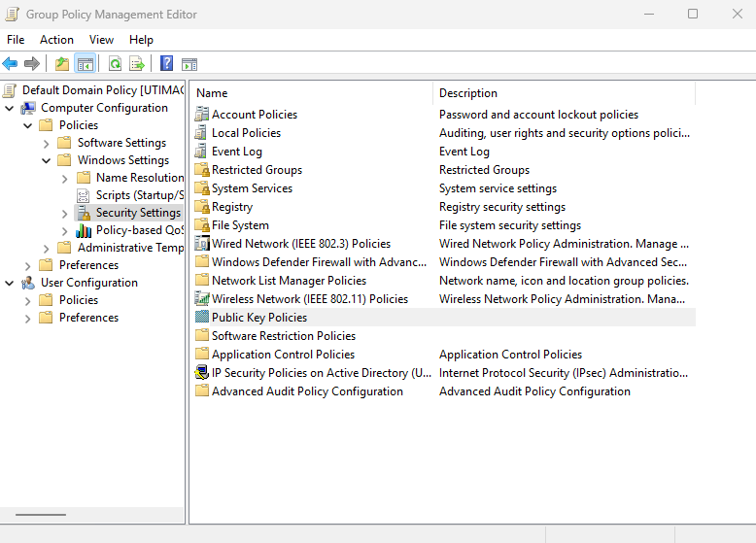
Task: Toggle the Show/Hide Console Tree button
Action: point(86,64)
